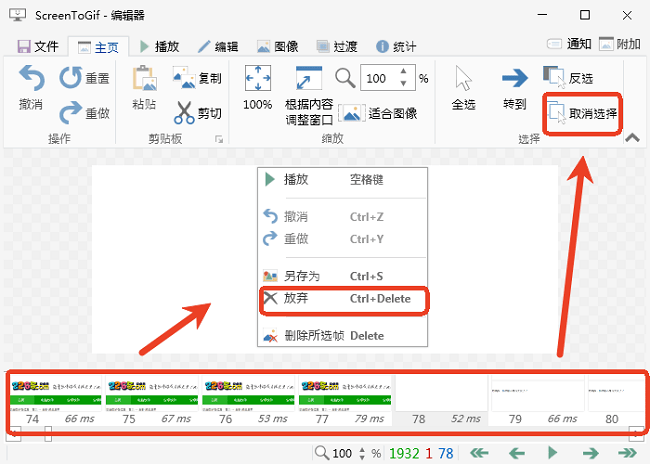Decrease bottom zoom stepper down arrow

point(362,457)
